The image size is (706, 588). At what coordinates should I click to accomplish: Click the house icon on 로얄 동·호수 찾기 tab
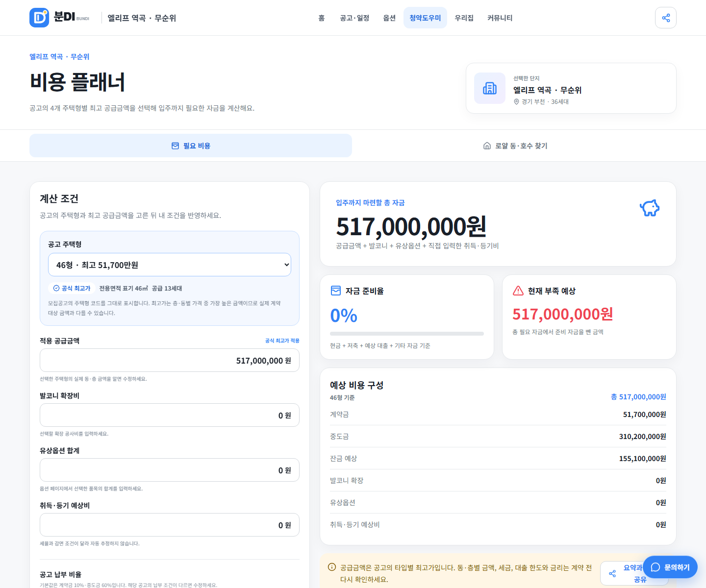click(487, 146)
